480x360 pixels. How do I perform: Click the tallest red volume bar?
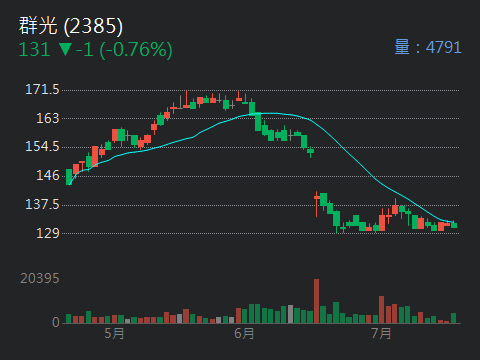[316, 301]
